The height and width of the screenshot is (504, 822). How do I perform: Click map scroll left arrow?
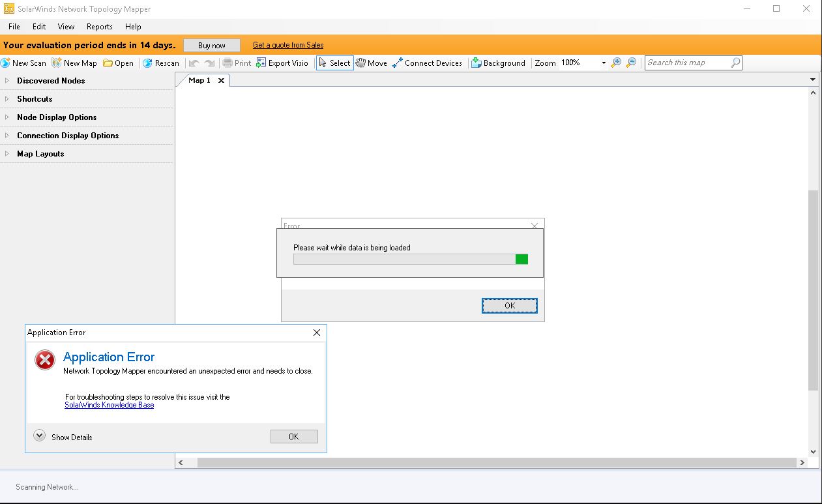[x=181, y=462]
